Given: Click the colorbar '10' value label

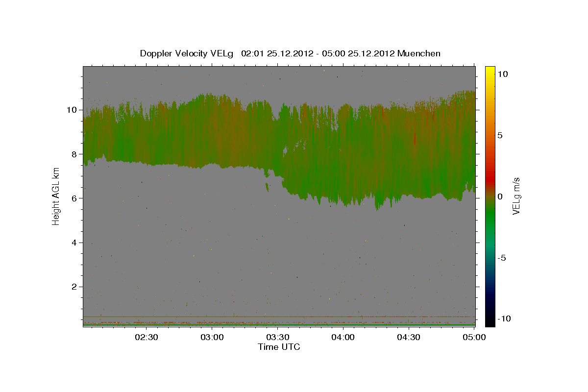Looking at the screenshot, I should pyautogui.click(x=503, y=74).
